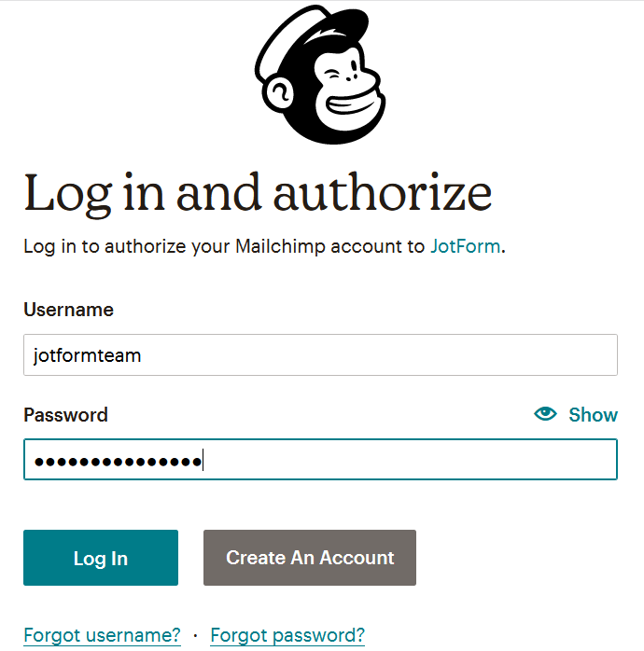This screenshot has height=651, width=644.
Task: Click the "Log in and authorize" heading
Action: coord(258,194)
